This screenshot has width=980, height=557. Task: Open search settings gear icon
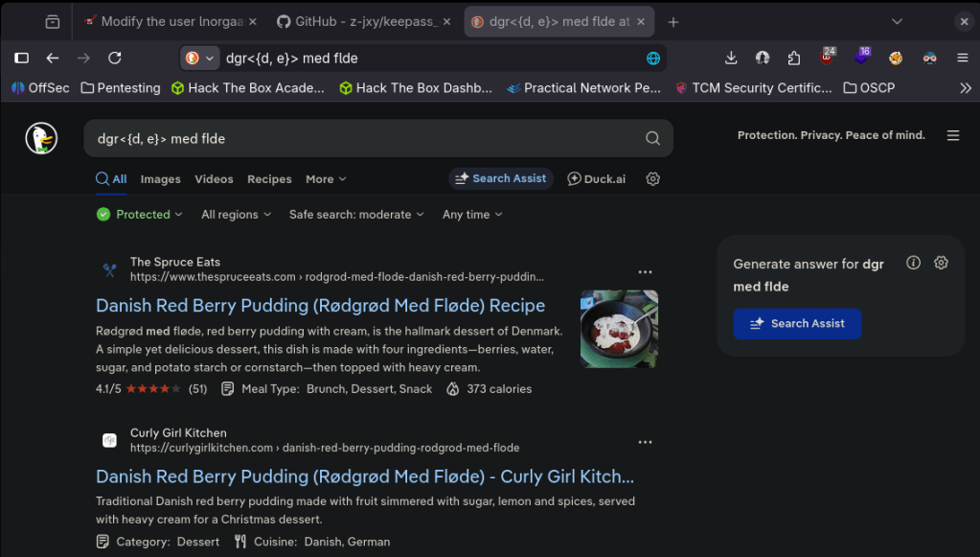(x=653, y=179)
